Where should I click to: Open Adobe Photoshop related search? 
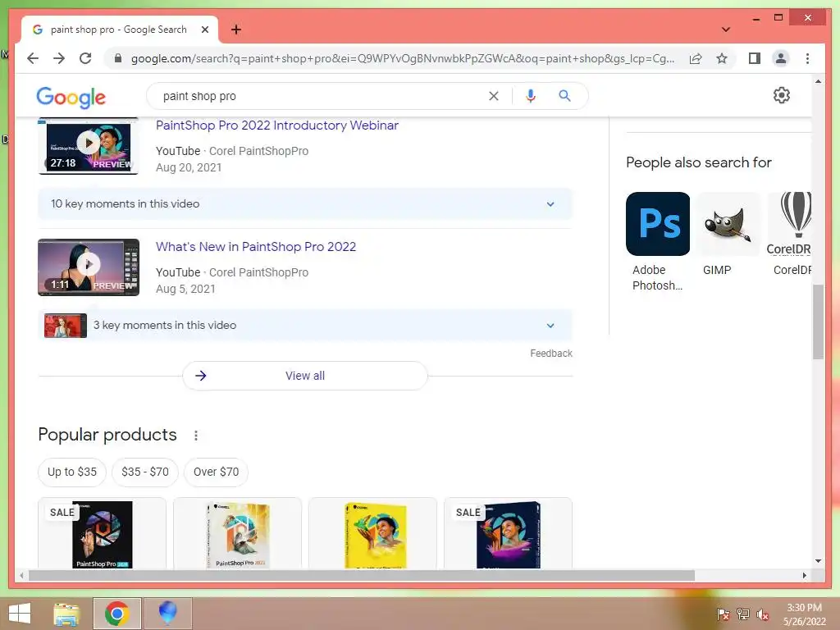click(658, 242)
